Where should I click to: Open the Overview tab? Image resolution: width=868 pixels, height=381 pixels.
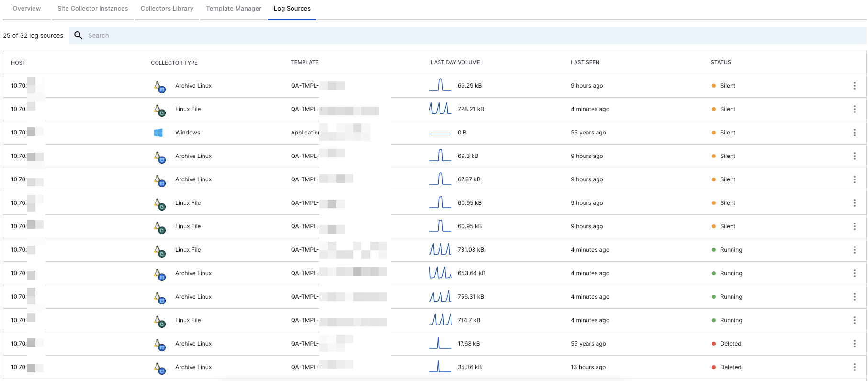[27, 9]
